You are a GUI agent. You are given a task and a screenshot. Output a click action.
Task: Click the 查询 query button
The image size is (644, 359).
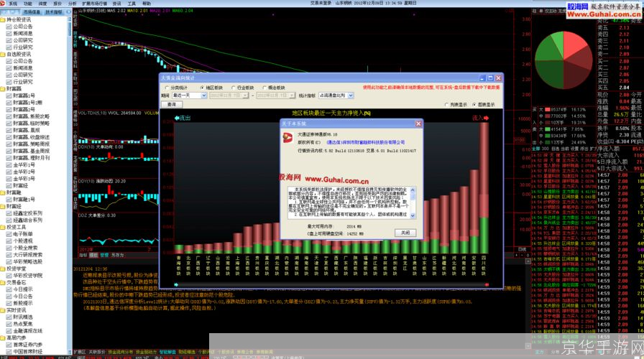pyautogui.click(x=171, y=105)
